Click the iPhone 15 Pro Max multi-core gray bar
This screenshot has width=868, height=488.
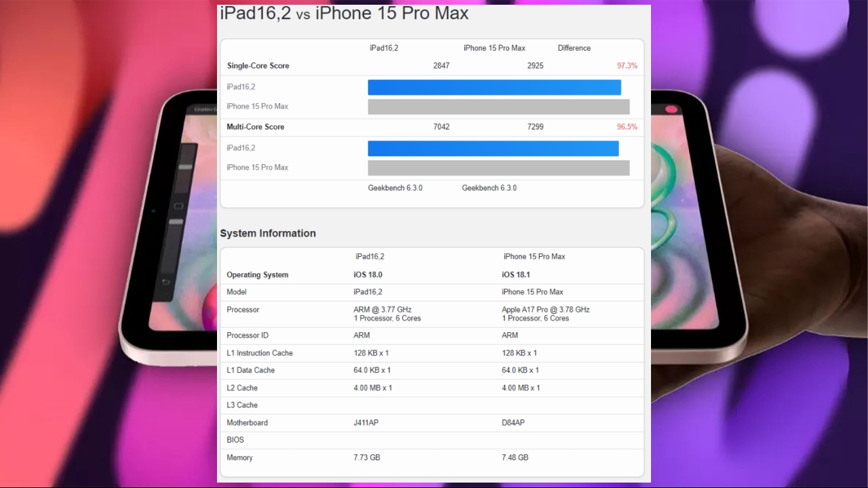[x=498, y=168]
